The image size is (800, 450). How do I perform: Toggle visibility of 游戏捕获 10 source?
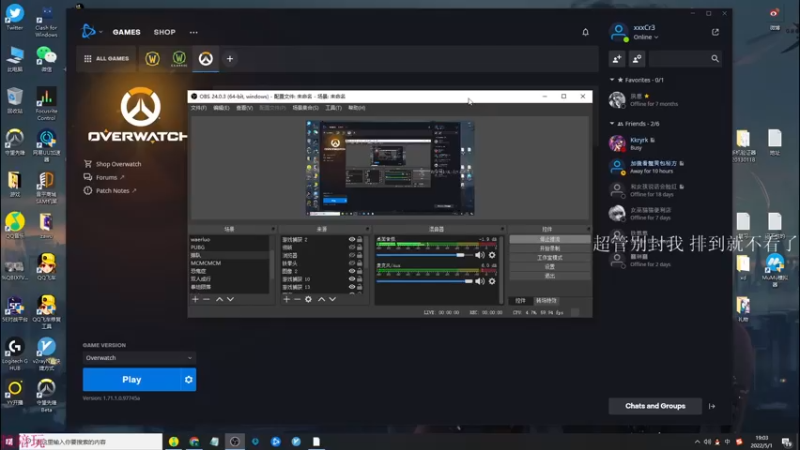coord(352,279)
